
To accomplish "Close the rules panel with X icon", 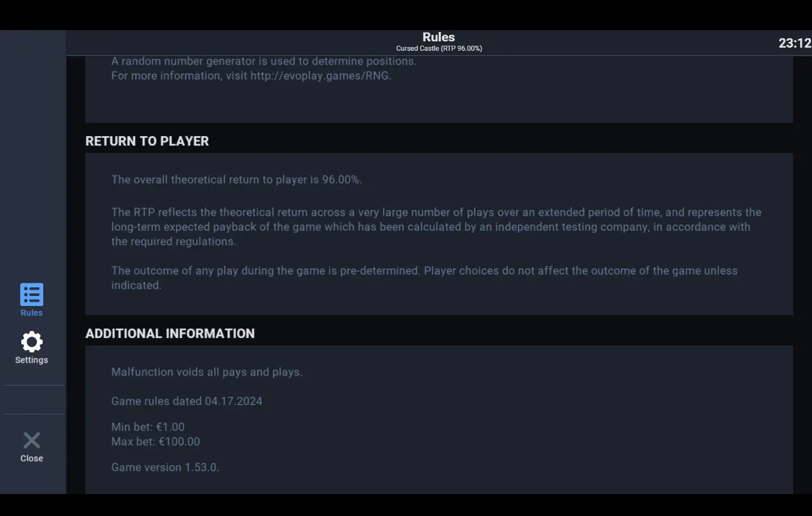I will 31,440.
